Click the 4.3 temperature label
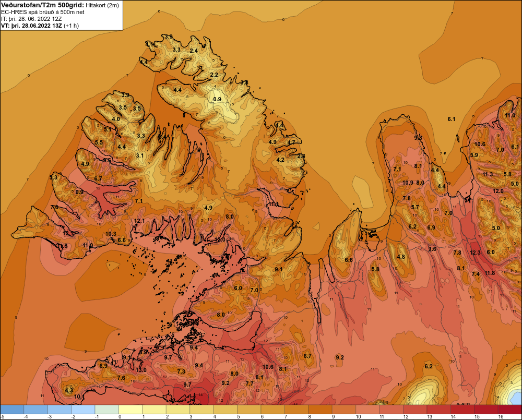This screenshot has width=522, height=420. [69, 390]
